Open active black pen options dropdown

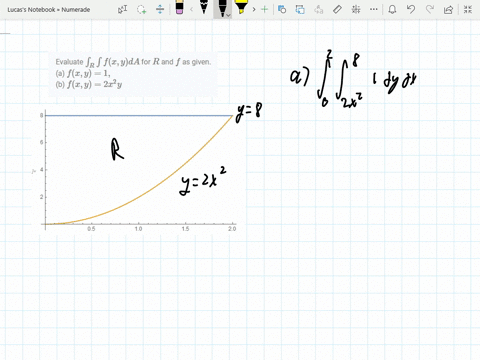[x=228, y=15]
